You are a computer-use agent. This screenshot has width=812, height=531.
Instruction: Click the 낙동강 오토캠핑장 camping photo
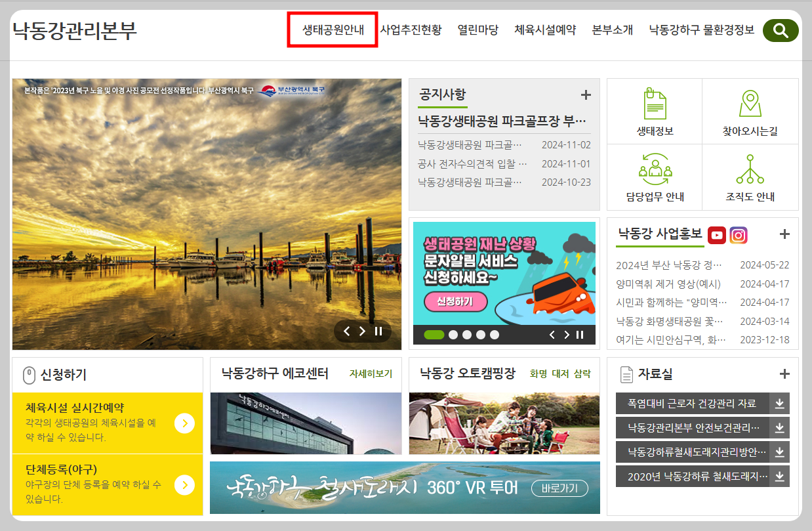pos(504,423)
